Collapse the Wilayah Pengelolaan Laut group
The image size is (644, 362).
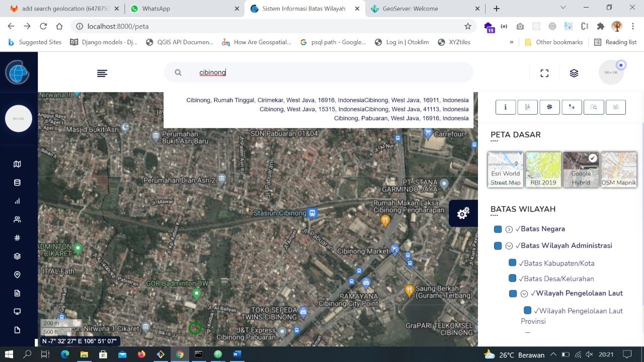coord(524,294)
